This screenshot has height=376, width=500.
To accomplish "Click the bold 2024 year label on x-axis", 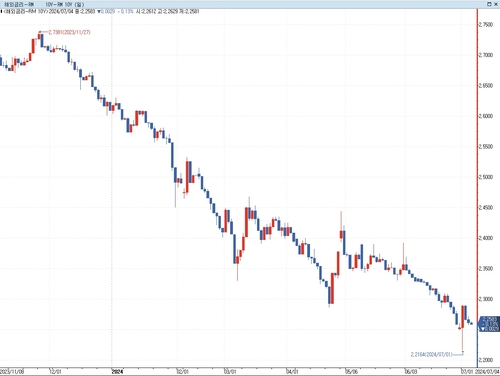I will (117, 372).
